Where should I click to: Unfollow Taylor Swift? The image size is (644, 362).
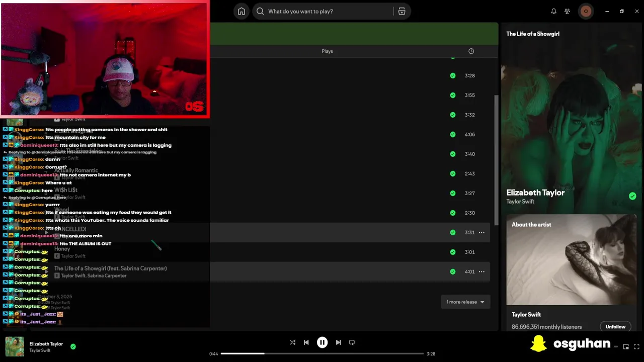tap(615, 326)
